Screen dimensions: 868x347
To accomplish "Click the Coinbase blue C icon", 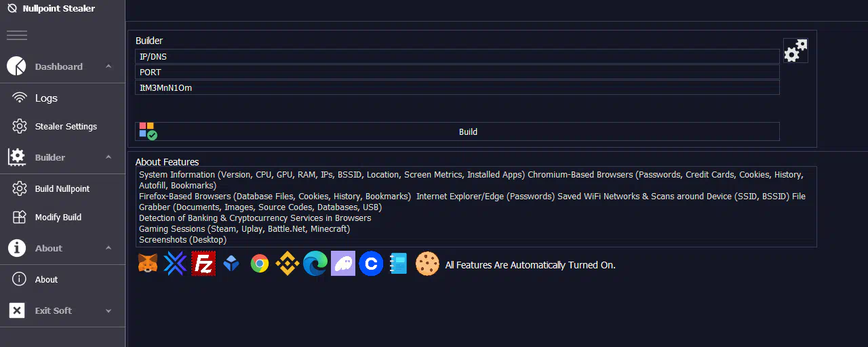I will [x=371, y=264].
